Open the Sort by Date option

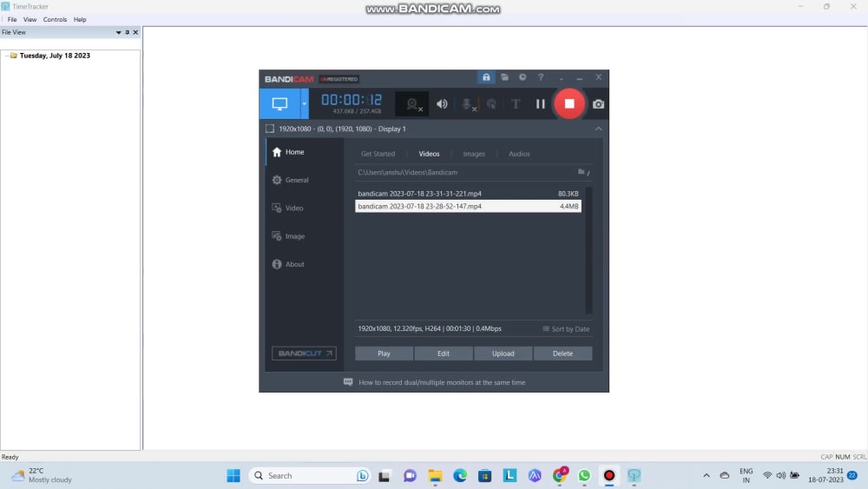[566, 329]
